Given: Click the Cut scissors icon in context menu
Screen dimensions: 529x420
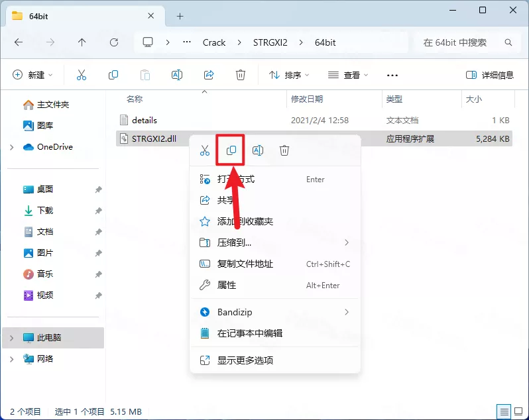Looking at the screenshot, I should [x=205, y=150].
